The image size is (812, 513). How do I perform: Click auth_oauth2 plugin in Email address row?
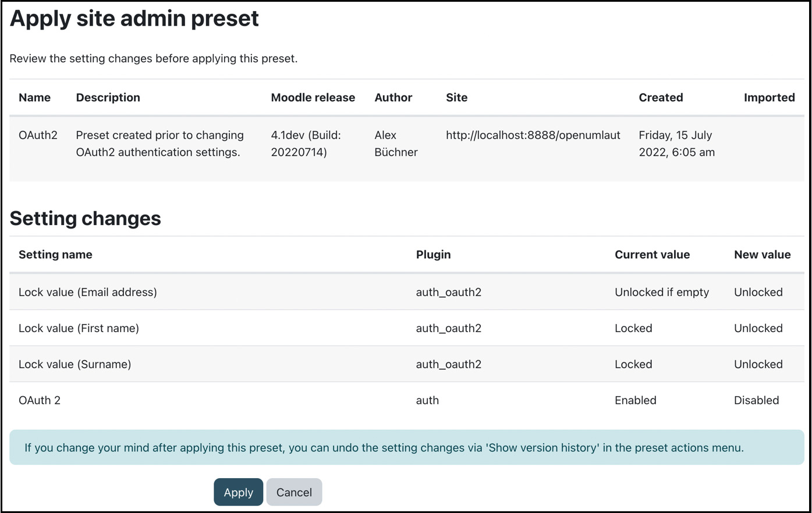tap(449, 292)
